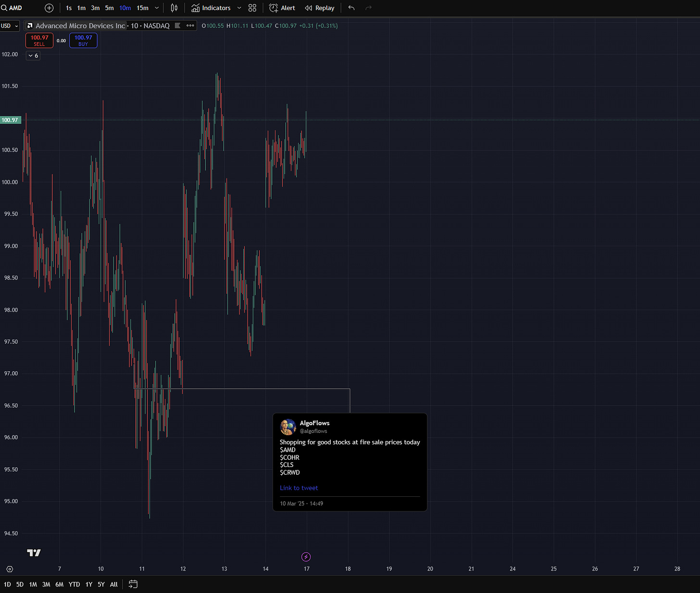Click the 102.00 price axis value
700x593 pixels.
[10, 54]
